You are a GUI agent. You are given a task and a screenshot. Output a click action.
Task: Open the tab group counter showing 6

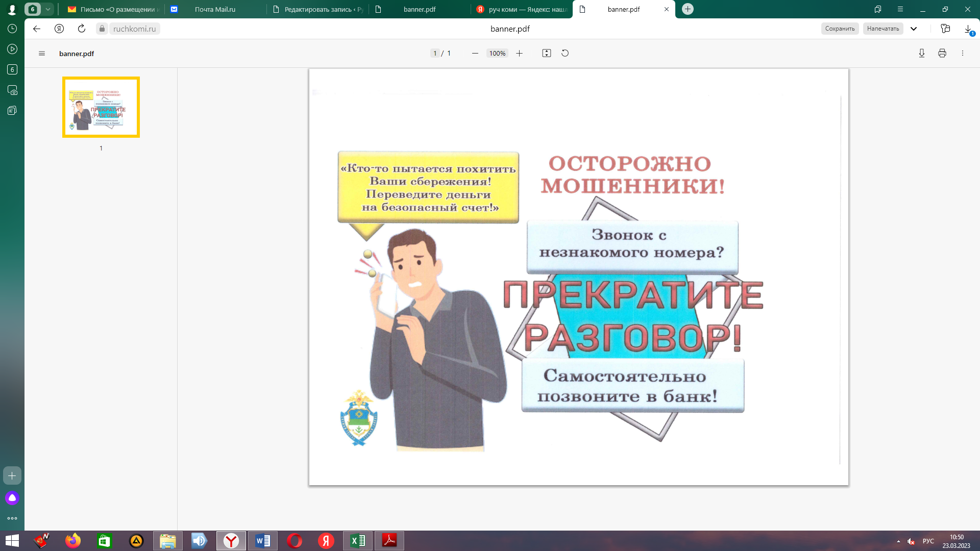[x=33, y=9]
